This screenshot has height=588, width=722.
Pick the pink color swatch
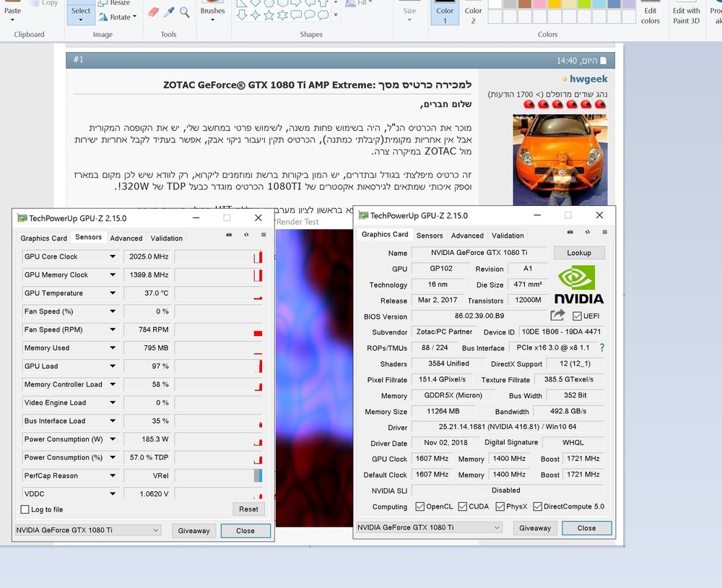pyautogui.click(x=539, y=4)
